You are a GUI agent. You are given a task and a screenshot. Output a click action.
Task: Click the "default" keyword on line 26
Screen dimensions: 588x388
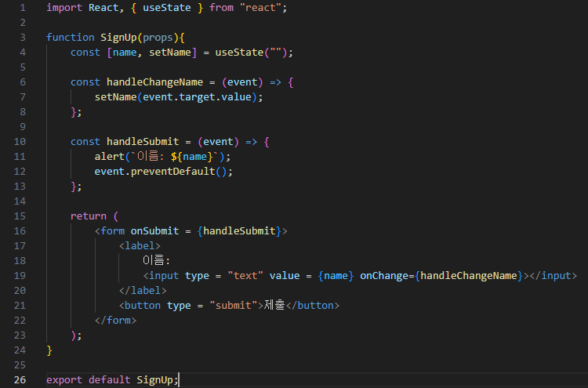click(x=110, y=380)
